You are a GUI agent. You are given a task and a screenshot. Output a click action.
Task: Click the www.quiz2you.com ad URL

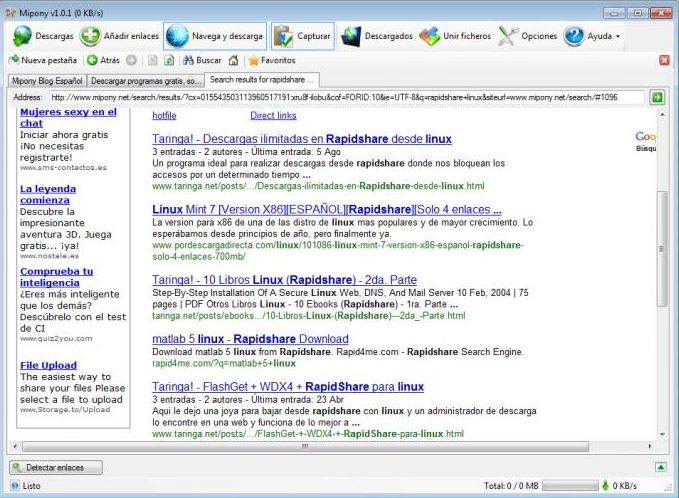point(56,339)
